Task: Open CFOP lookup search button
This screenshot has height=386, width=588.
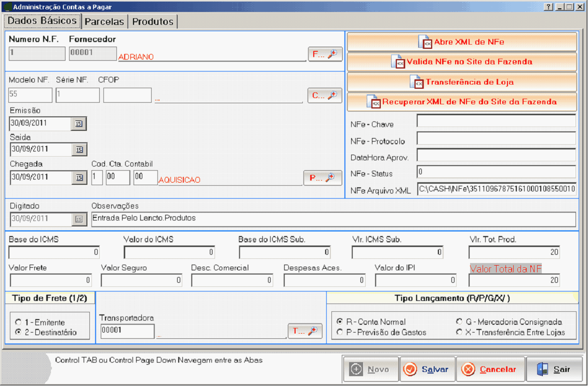Action: (x=325, y=95)
